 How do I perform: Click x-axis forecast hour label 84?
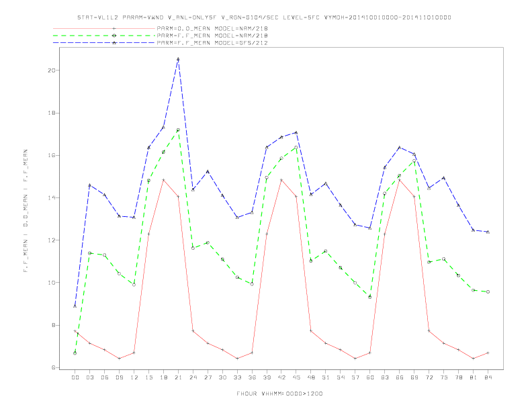point(488,377)
